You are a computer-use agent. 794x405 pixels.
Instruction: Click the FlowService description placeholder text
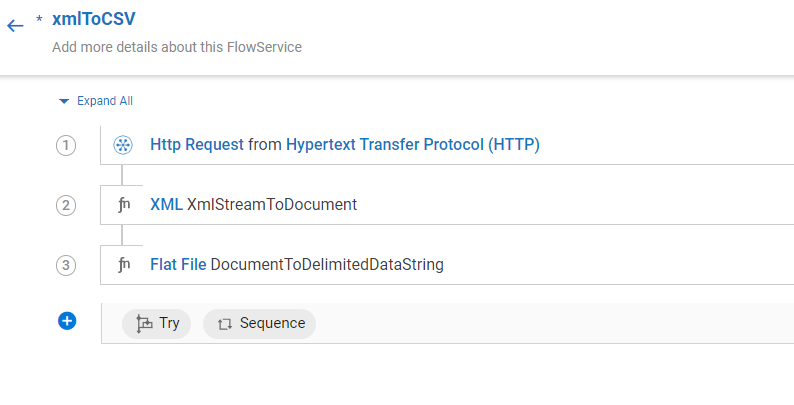pos(177,47)
